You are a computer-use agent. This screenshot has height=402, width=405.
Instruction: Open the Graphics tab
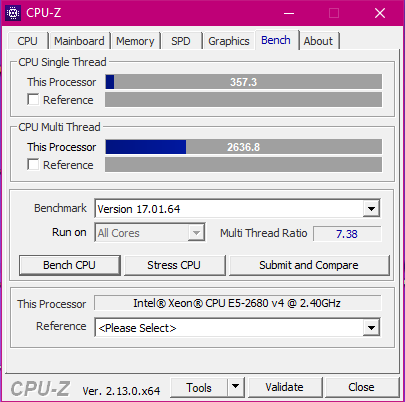[x=229, y=41]
